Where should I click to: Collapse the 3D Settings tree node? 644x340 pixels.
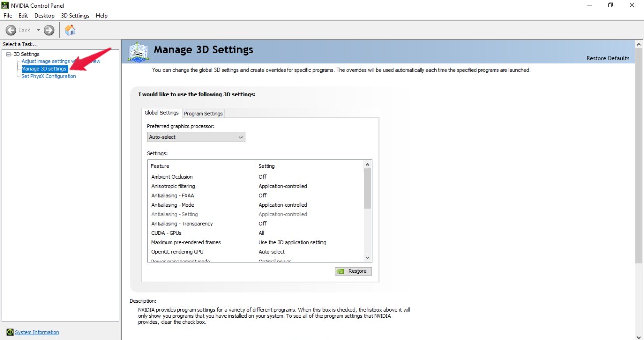[x=8, y=54]
